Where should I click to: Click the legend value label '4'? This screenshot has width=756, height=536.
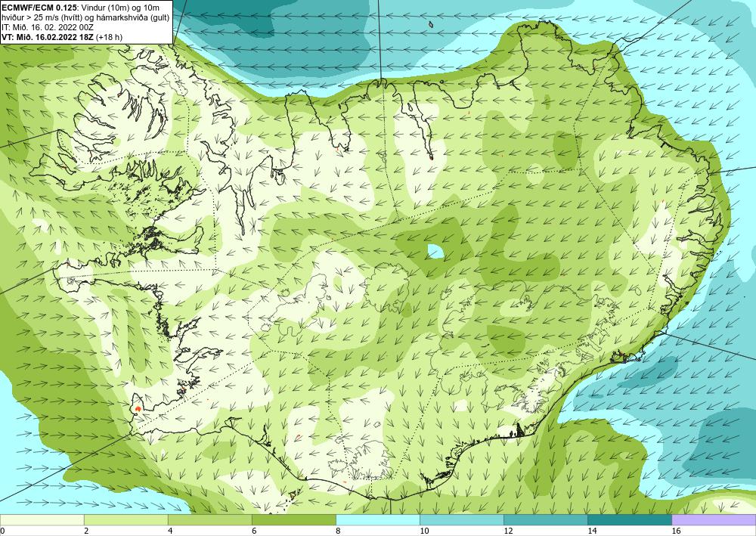coord(170,531)
